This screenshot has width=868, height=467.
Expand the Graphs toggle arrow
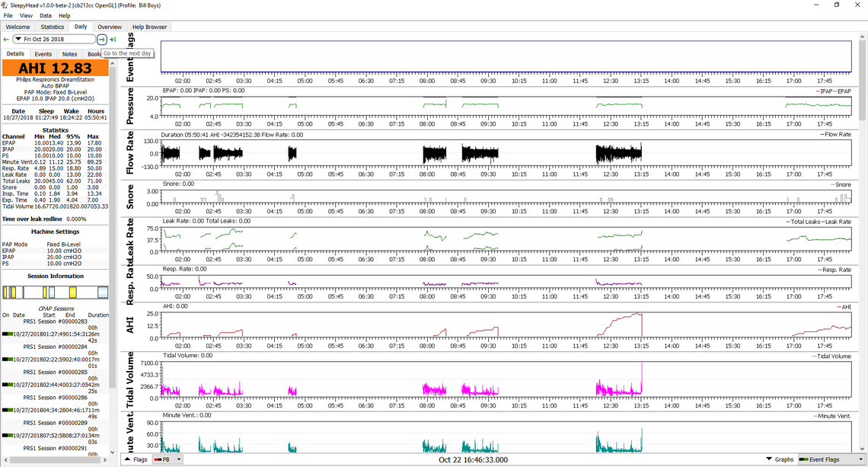pos(769,459)
